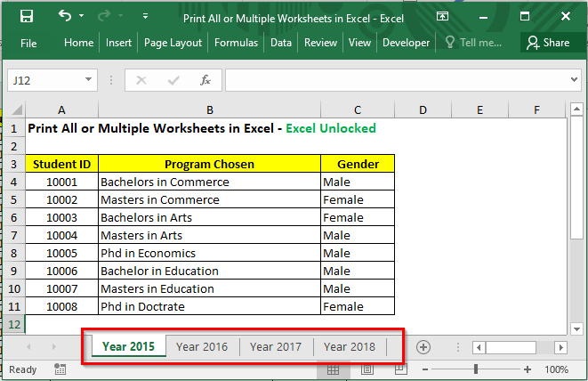588x381 pixels.
Task: Click the macro recording icon in status bar
Action: point(60,369)
